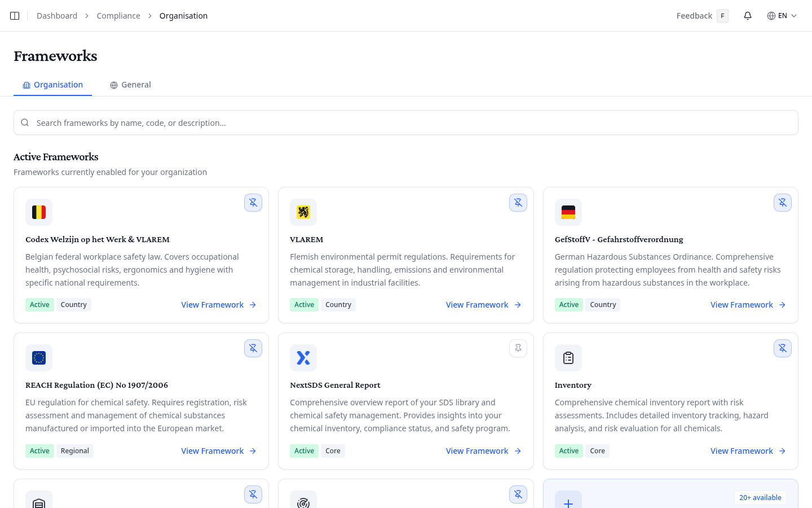This screenshot has width=812, height=508.
Task: Unpin the GefStoffV framework card
Action: (783, 203)
